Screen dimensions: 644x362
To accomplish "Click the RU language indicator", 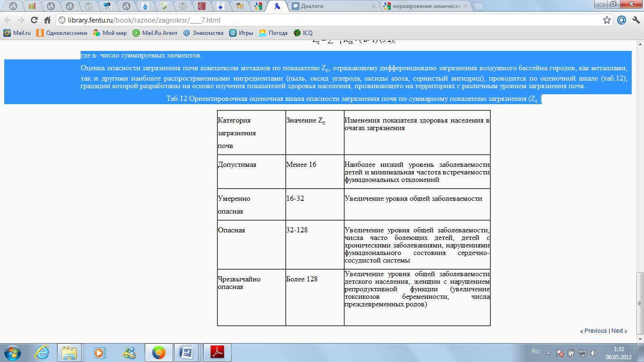I will (536, 352).
